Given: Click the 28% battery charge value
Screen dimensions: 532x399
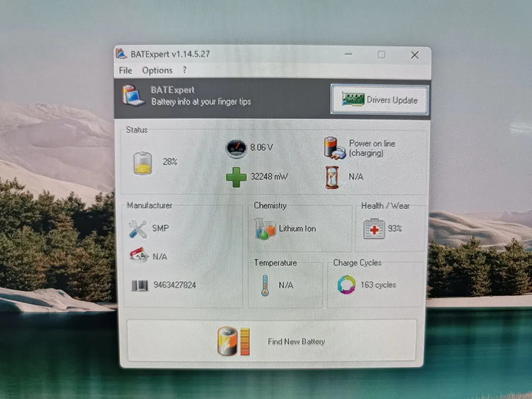Looking at the screenshot, I should click(170, 162).
